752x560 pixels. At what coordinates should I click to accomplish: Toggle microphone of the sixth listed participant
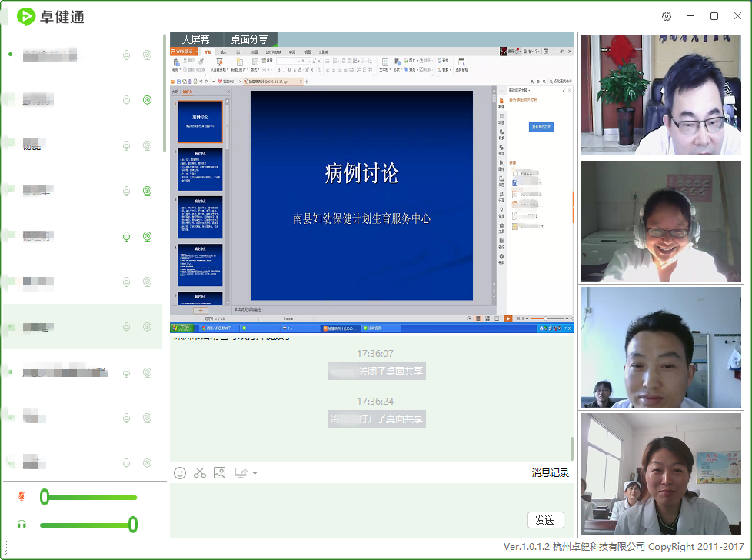tap(127, 282)
